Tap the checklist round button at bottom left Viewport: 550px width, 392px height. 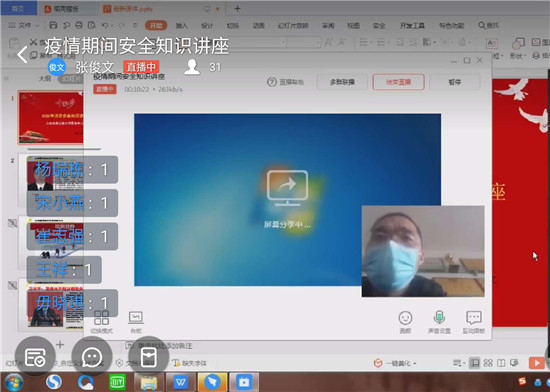(35, 357)
